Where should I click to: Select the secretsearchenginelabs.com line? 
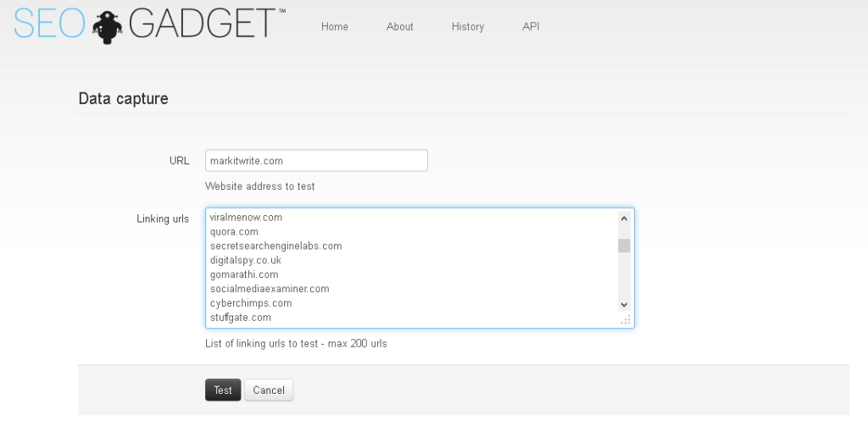[276, 246]
